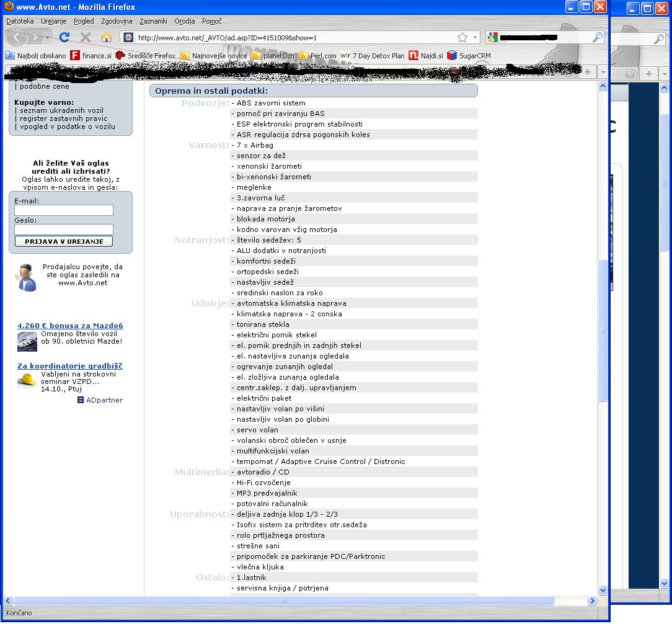Click the text 'tempomat / Adaptive Cruise Control / Distronic'
Screen dimensions: 672x624
point(321,462)
